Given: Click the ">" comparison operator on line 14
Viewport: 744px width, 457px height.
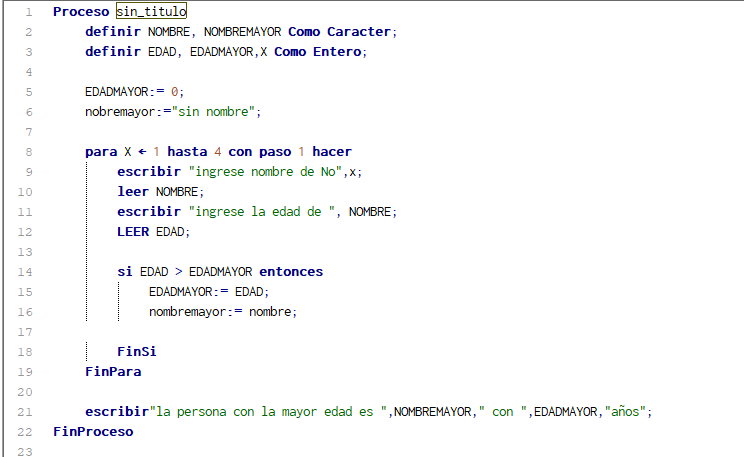Looking at the screenshot, I should (x=178, y=271).
